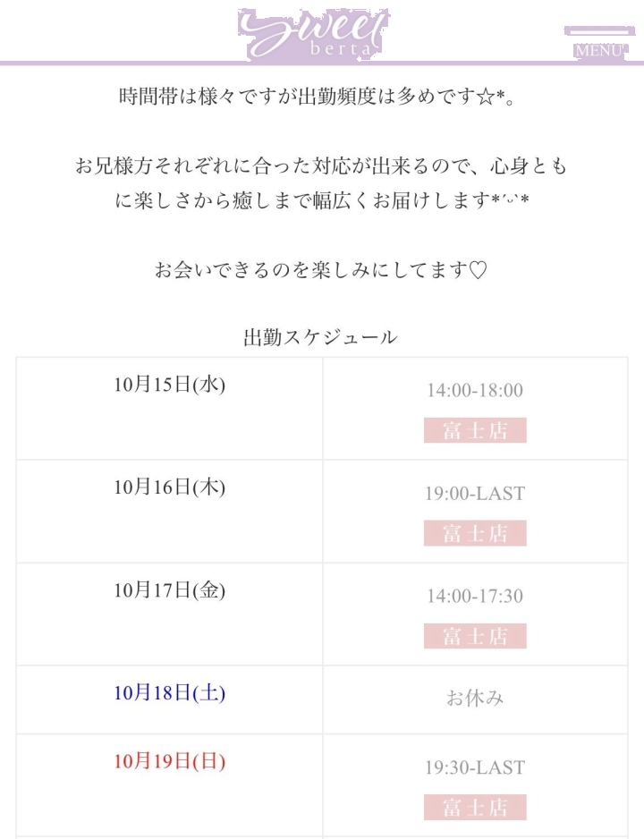Open the MENU hamburger button
The image size is (644, 839).
[598, 42]
